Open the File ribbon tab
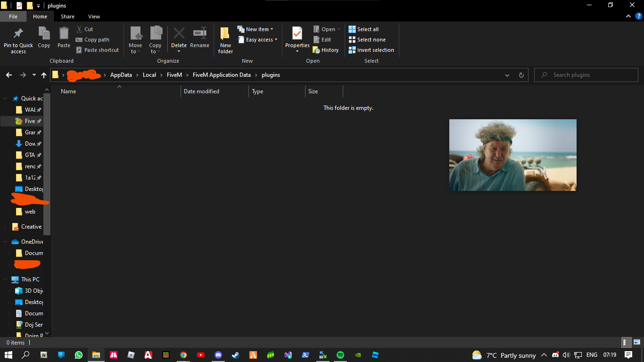 click(x=13, y=16)
